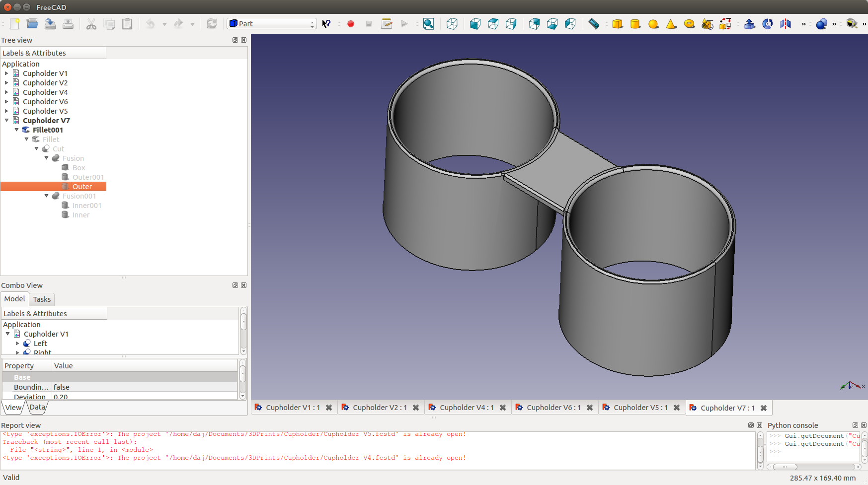868x485 pixels.
Task: Select the Box object in tree
Action: (x=79, y=168)
